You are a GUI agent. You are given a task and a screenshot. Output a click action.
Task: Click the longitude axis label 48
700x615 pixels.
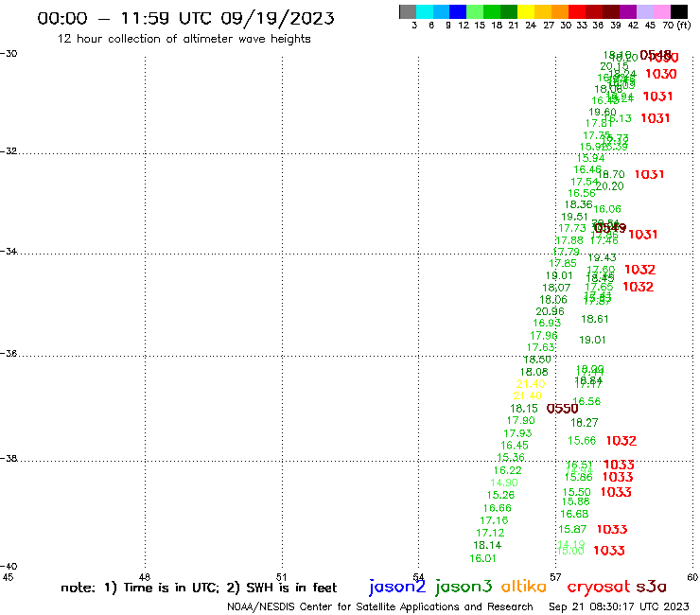coord(145,577)
